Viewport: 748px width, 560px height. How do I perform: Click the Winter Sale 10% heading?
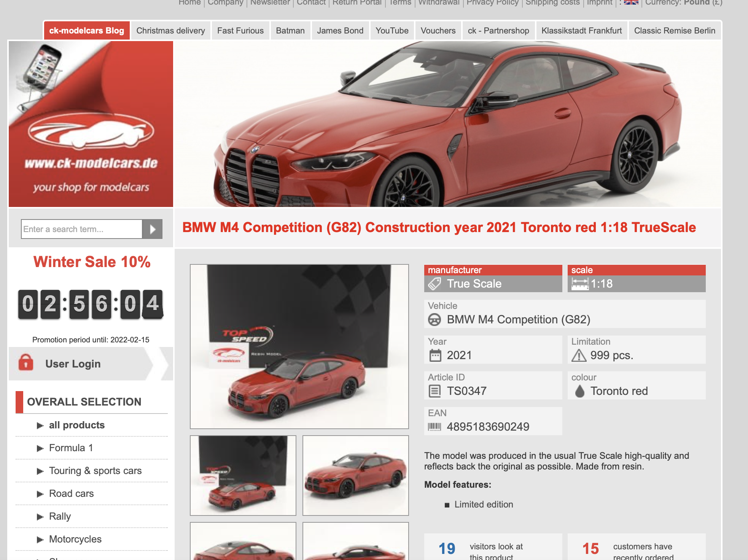click(92, 262)
